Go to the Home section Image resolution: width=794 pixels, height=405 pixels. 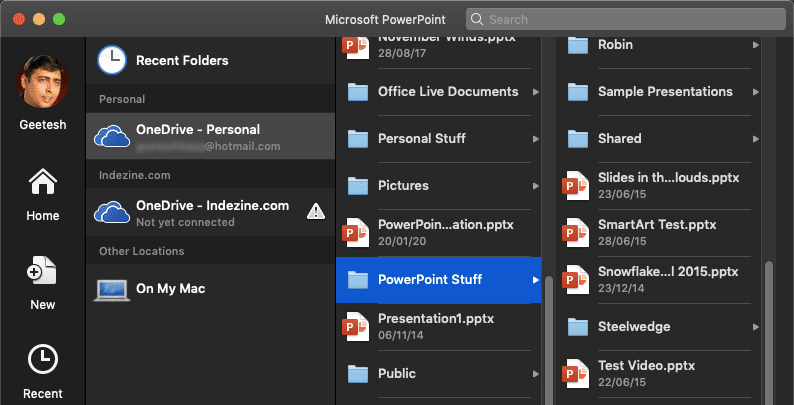pyautogui.click(x=43, y=194)
